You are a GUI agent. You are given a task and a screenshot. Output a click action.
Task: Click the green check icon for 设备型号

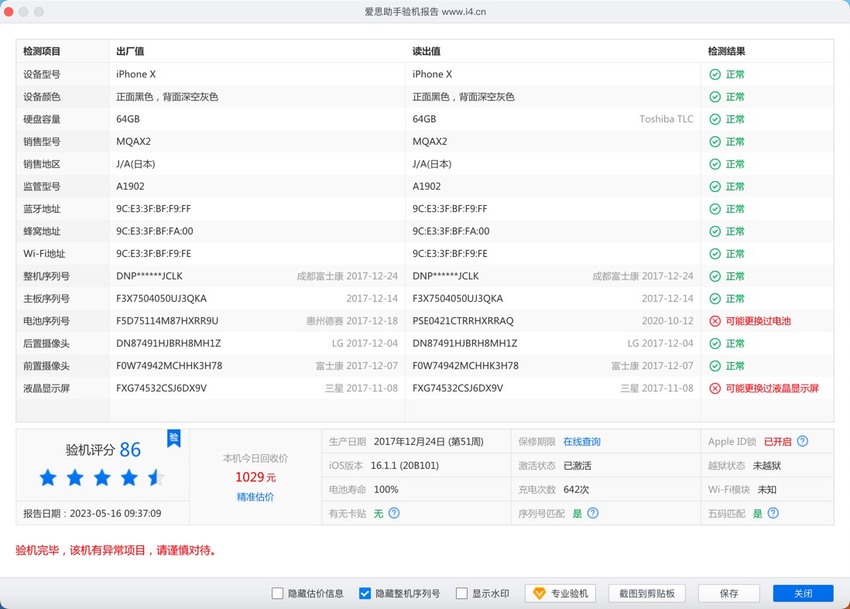point(715,74)
